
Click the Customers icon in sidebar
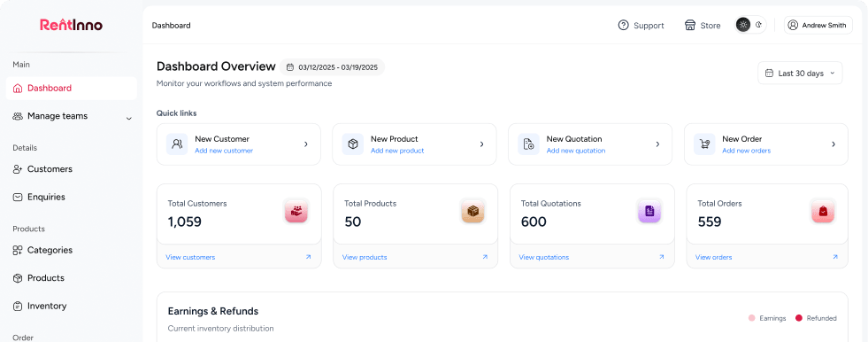18,169
